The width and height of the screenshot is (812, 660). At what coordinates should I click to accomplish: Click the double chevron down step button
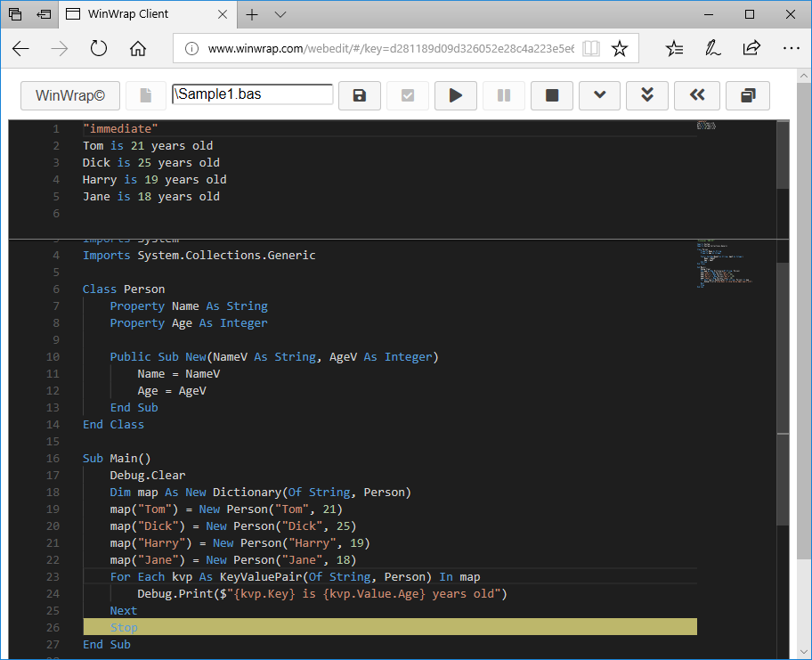pos(648,95)
